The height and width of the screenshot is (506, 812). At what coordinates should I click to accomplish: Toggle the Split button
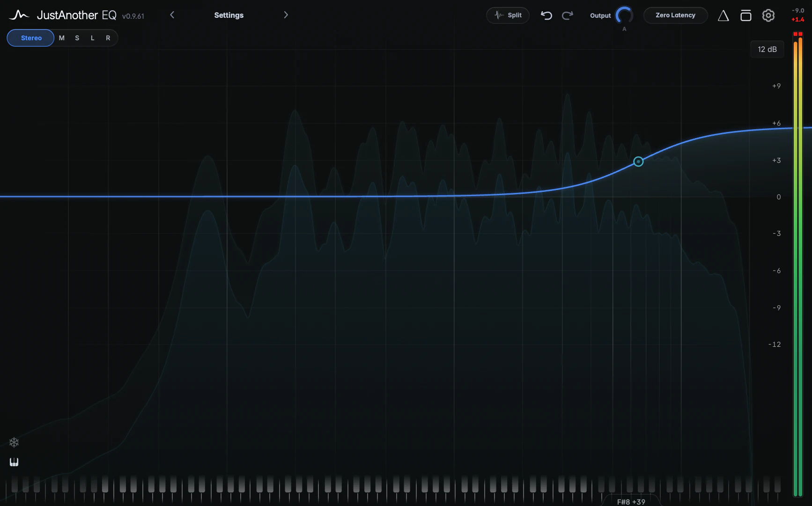click(x=508, y=15)
